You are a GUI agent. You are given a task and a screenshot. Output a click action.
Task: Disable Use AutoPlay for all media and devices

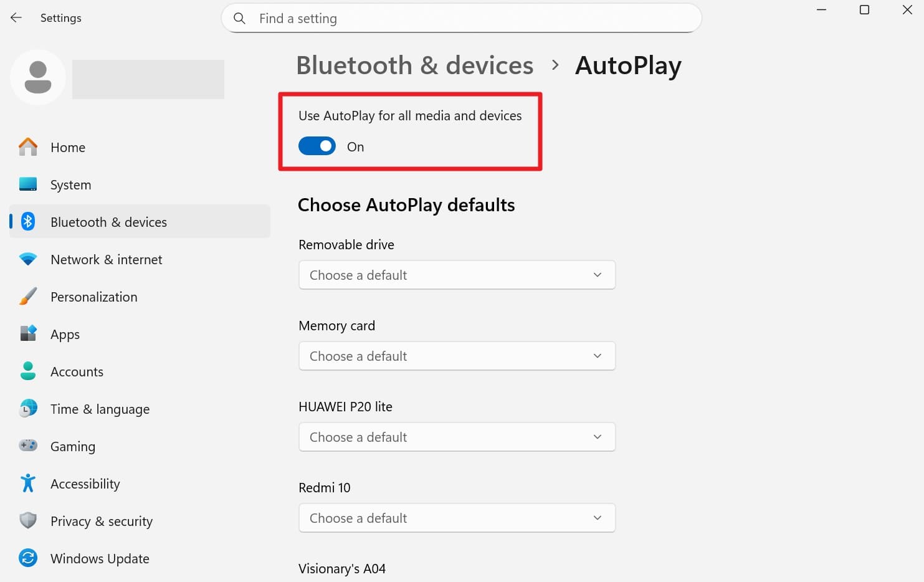[317, 146]
